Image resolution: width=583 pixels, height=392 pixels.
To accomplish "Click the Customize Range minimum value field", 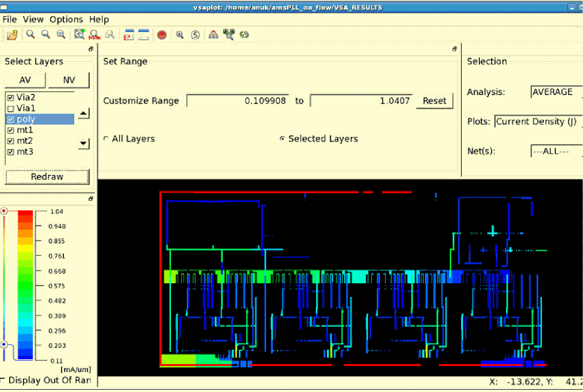I will [x=238, y=101].
